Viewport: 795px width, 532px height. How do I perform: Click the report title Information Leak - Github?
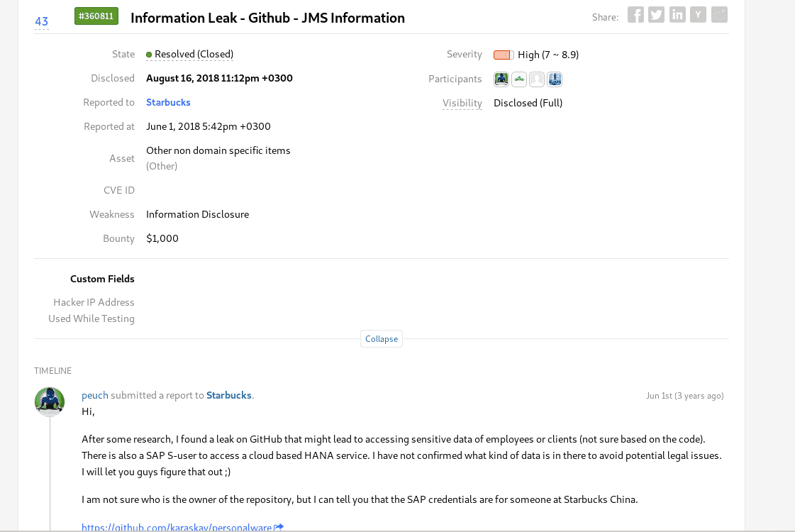tap(267, 17)
